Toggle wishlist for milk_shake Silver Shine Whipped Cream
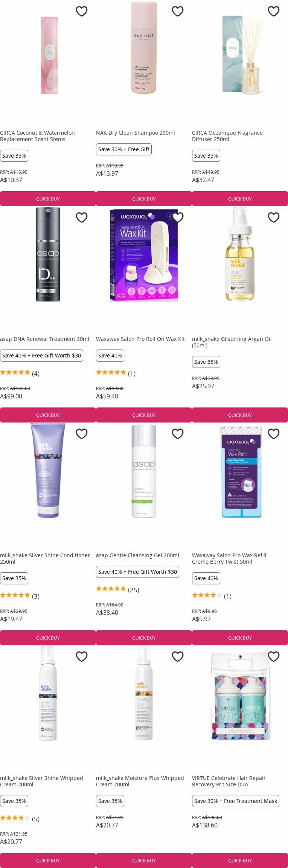Image resolution: width=288 pixels, height=868 pixels. [82, 656]
